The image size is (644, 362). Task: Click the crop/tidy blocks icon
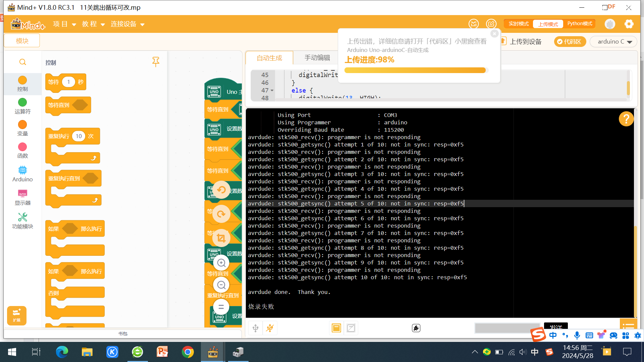click(221, 238)
